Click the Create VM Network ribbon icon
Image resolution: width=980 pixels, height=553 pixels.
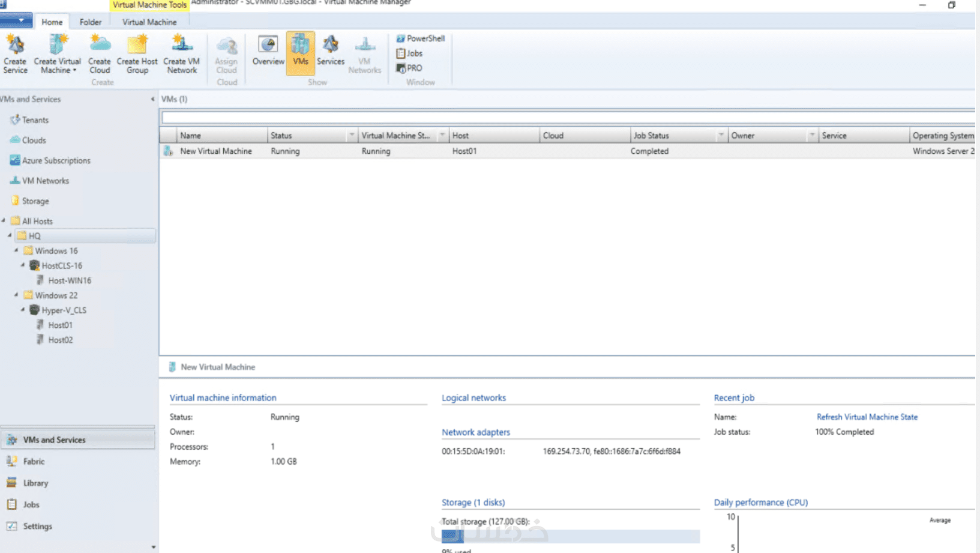[x=182, y=54]
